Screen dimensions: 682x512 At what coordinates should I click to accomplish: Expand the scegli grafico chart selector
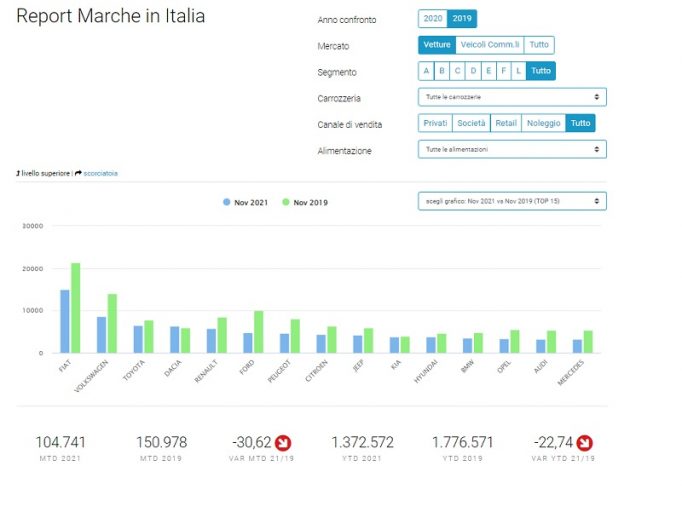512,201
